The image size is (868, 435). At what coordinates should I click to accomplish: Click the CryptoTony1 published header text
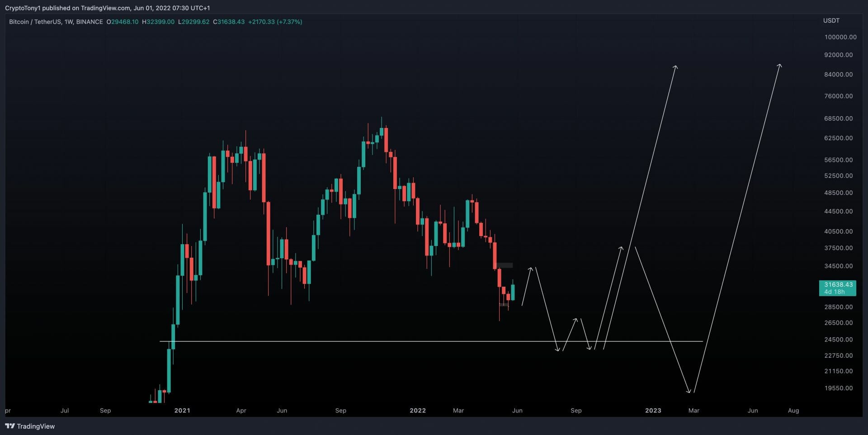pyautogui.click(x=107, y=8)
